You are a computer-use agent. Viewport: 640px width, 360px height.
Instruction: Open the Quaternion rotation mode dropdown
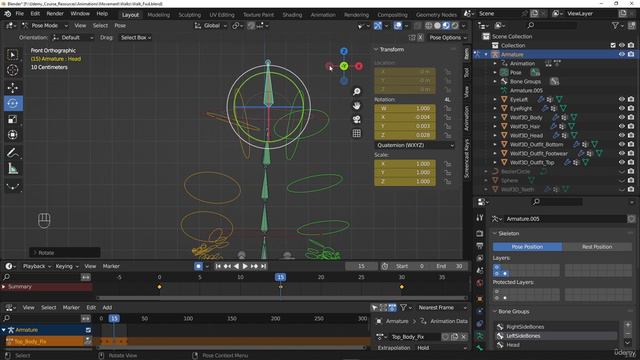[415, 145]
